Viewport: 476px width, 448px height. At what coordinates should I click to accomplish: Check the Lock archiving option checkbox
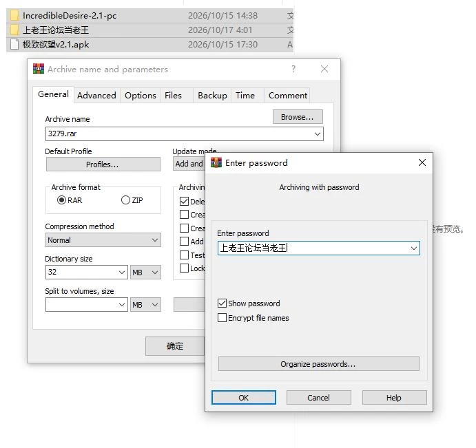[x=184, y=268]
